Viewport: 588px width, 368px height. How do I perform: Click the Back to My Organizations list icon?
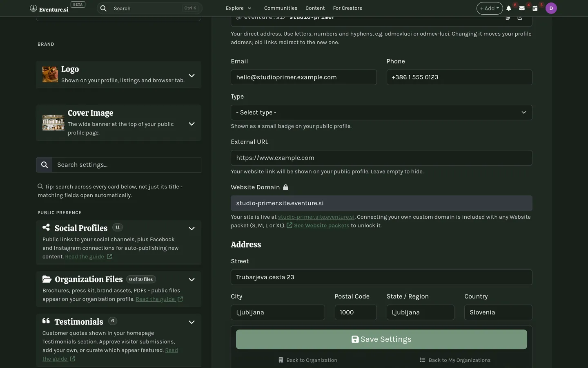tap(422, 360)
